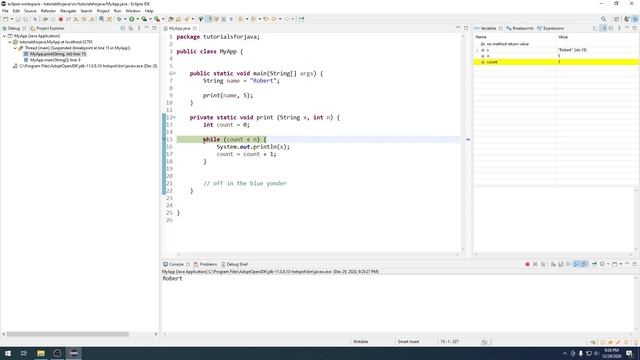Click the Windows Start button
The height and width of the screenshot is (360, 640).
pyautogui.click(x=8, y=353)
